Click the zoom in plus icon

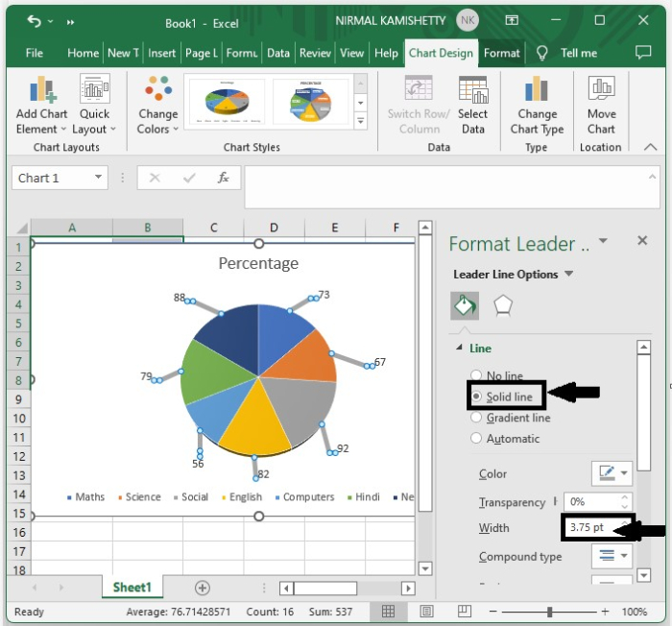click(605, 612)
